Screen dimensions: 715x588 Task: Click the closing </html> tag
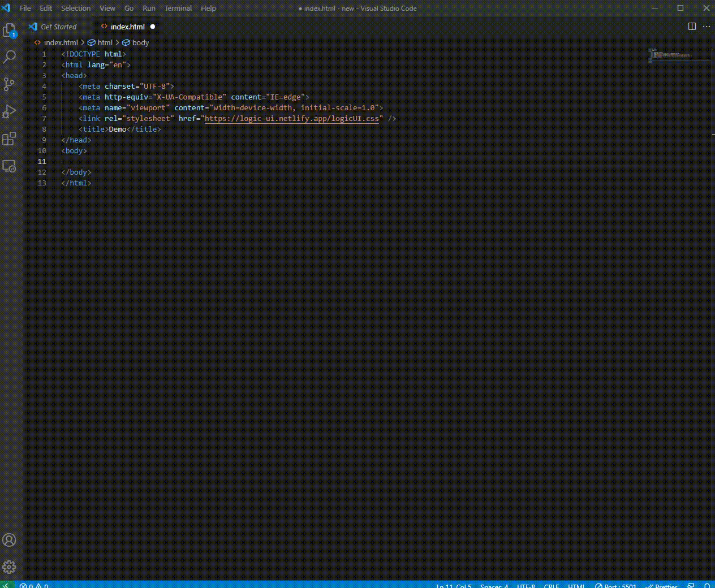pyautogui.click(x=76, y=183)
